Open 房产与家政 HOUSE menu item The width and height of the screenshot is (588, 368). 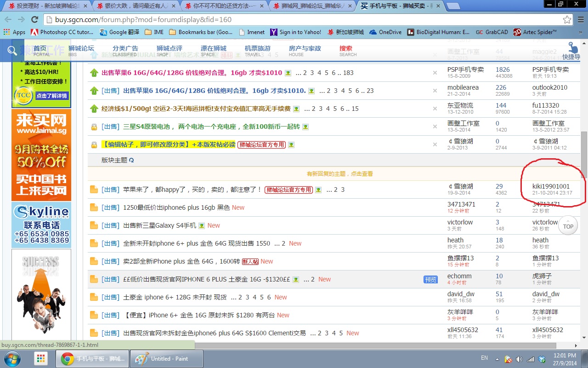point(305,51)
